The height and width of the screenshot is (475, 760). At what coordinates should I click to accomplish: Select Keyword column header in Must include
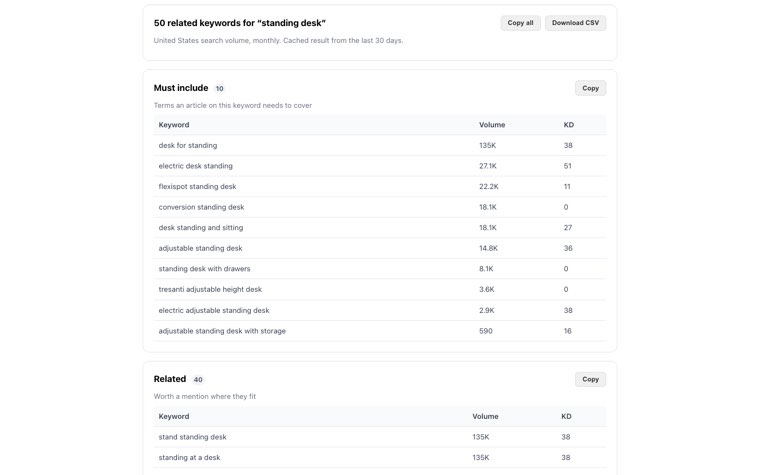point(174,125)
